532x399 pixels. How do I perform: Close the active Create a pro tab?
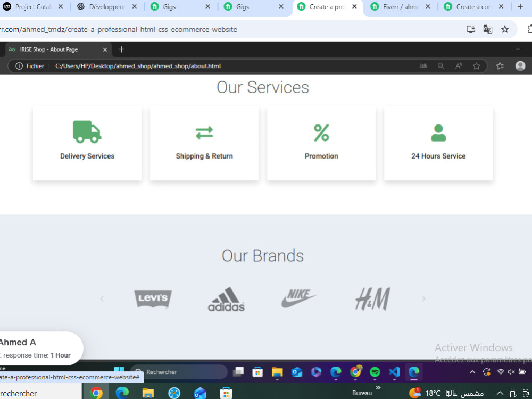click(354, 6)
